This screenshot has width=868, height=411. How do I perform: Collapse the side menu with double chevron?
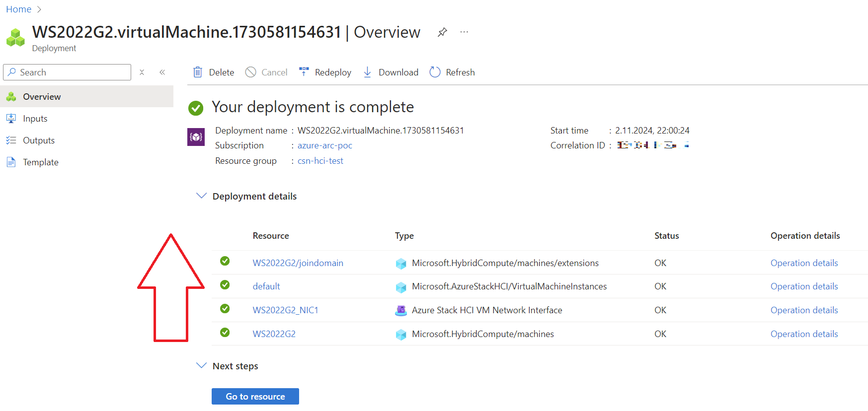(162, 72)
